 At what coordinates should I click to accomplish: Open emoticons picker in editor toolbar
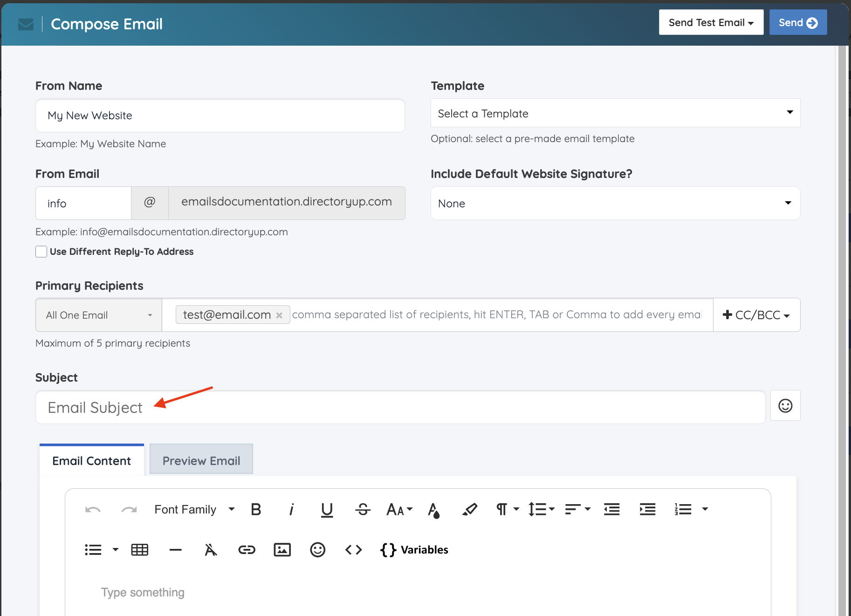(x=318, y=550)
